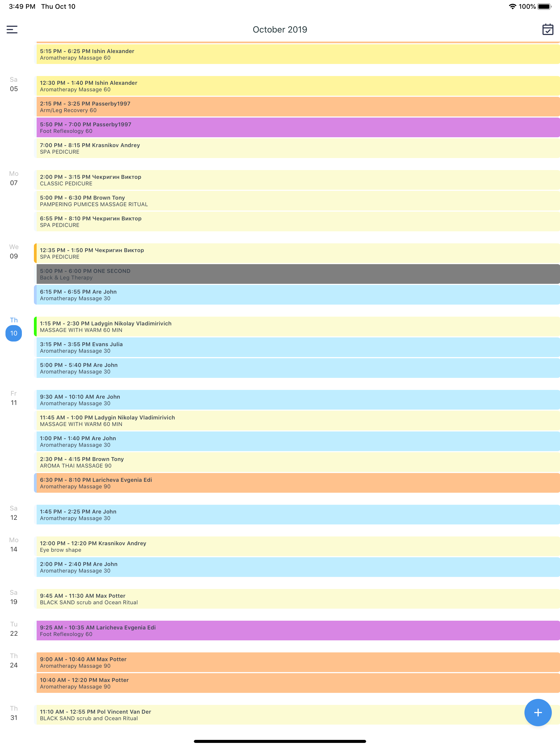Open 12:35 PM Чекригин Виктор SPA PEDICURE

[297, 253]
